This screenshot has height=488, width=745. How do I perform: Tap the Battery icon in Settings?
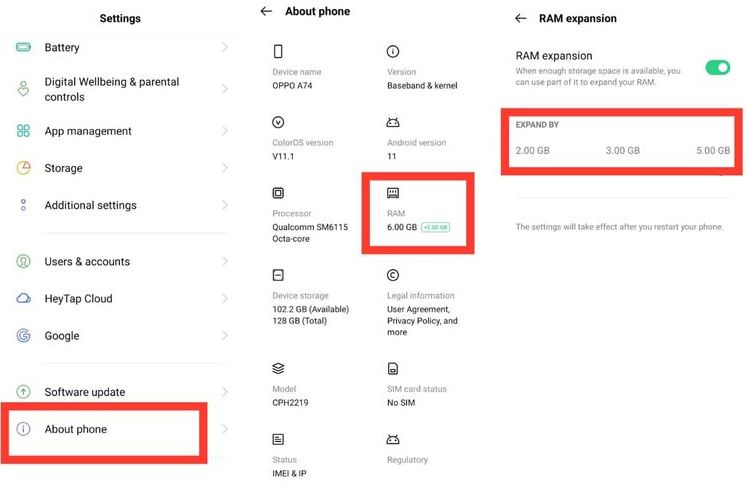click(x=23, y=47)
